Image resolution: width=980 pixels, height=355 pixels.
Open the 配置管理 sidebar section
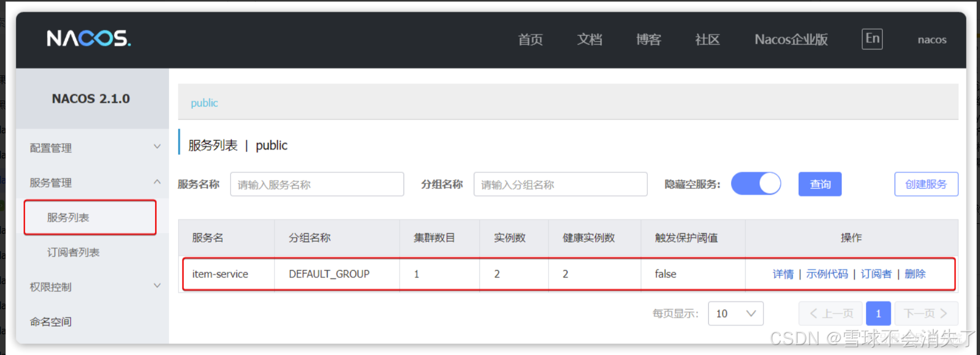[51, 148]
